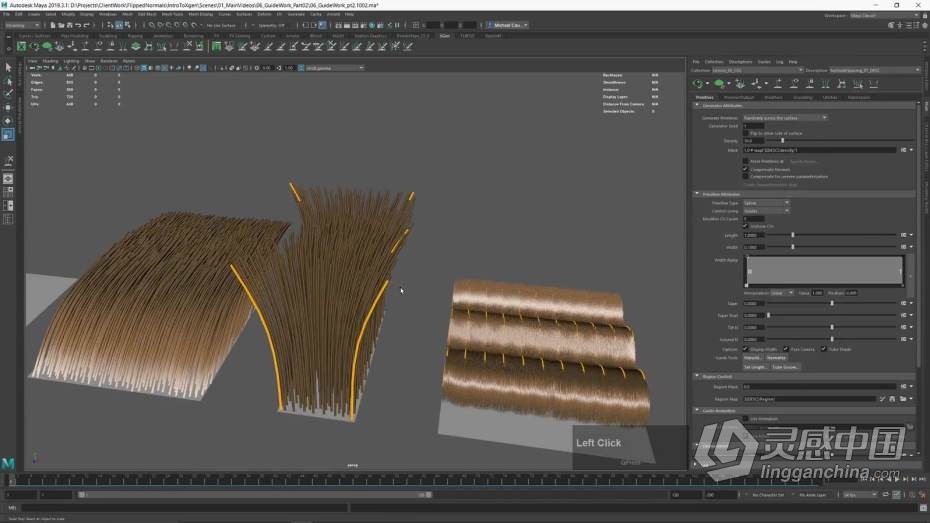Screen dimensions: 930x523
Task: Enable Flip to other side of surface
Action: click(x=746, y=132)
